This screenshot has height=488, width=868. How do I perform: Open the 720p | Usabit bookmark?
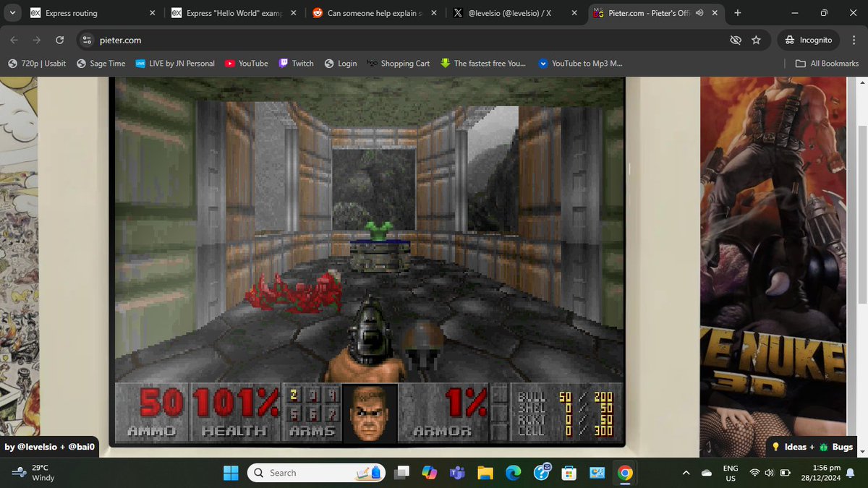pos(37,64)
